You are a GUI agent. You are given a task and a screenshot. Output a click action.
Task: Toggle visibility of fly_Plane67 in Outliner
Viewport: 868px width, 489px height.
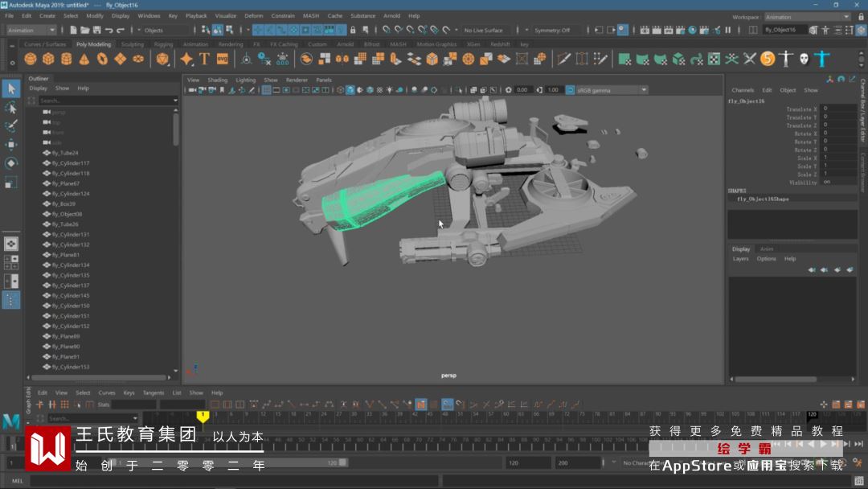[x=47, y=183]
